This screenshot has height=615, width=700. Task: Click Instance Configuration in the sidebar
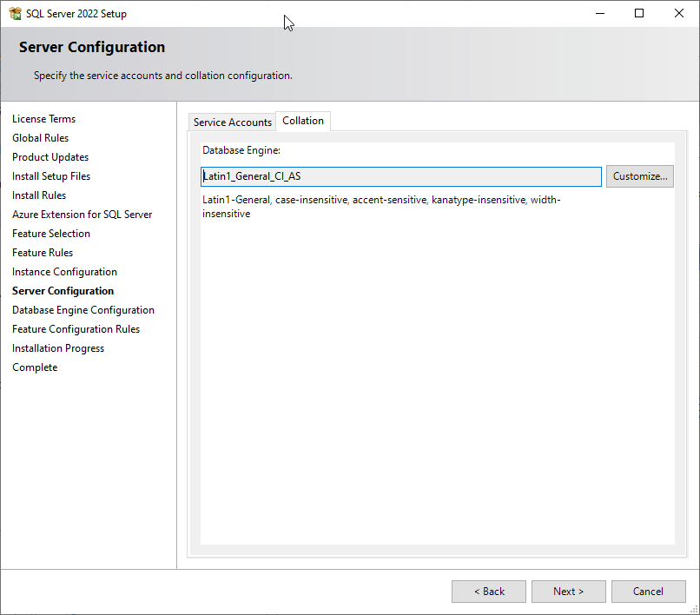[x=64, y=272]
